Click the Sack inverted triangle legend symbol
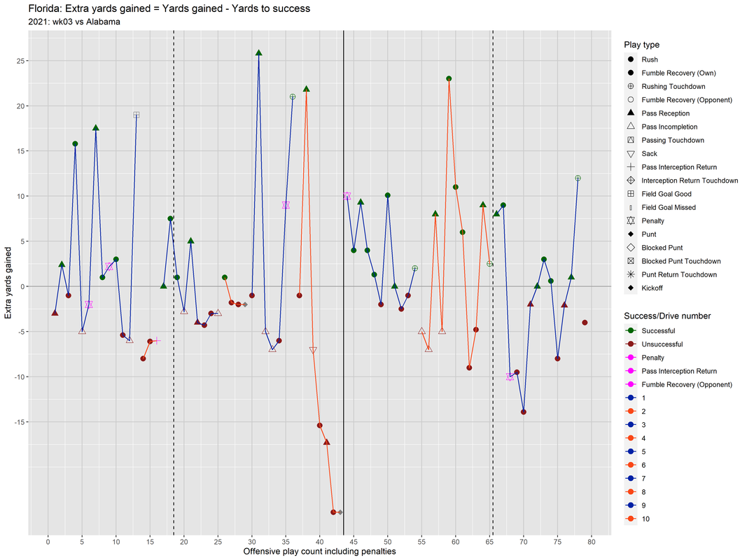The width and height of the screenshot is (747, 560). (x=630, y=154)
